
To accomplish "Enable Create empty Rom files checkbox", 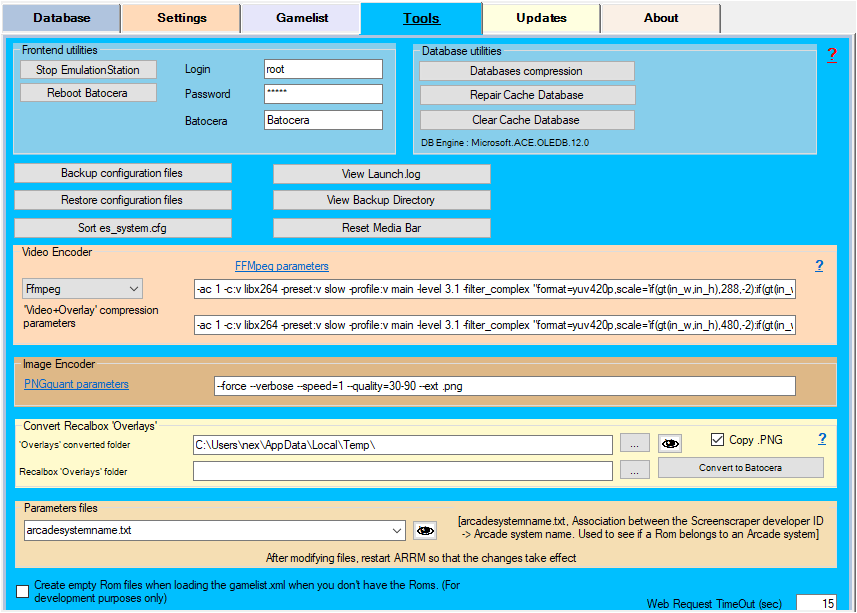I will (23, 590).
